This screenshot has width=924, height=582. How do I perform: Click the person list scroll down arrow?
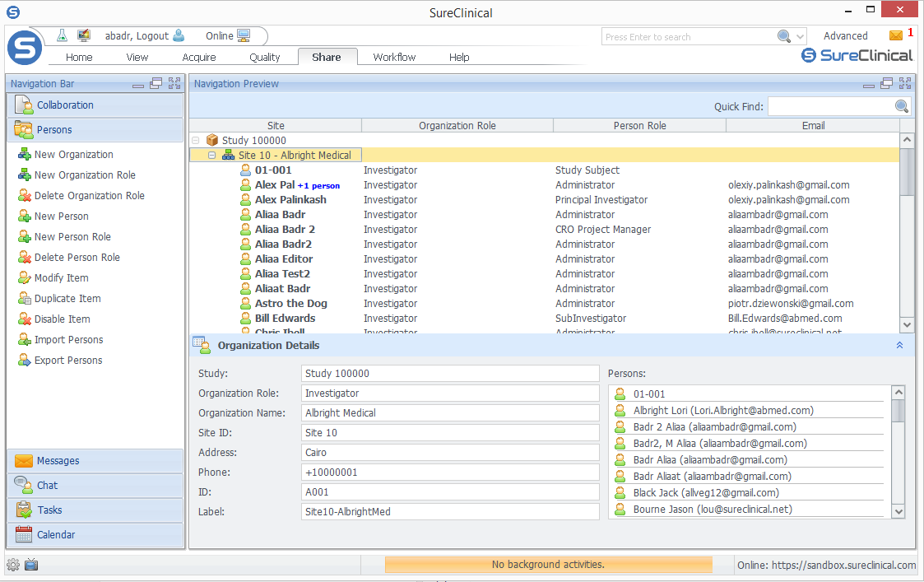pyautogui.click(x=907, y=325)
